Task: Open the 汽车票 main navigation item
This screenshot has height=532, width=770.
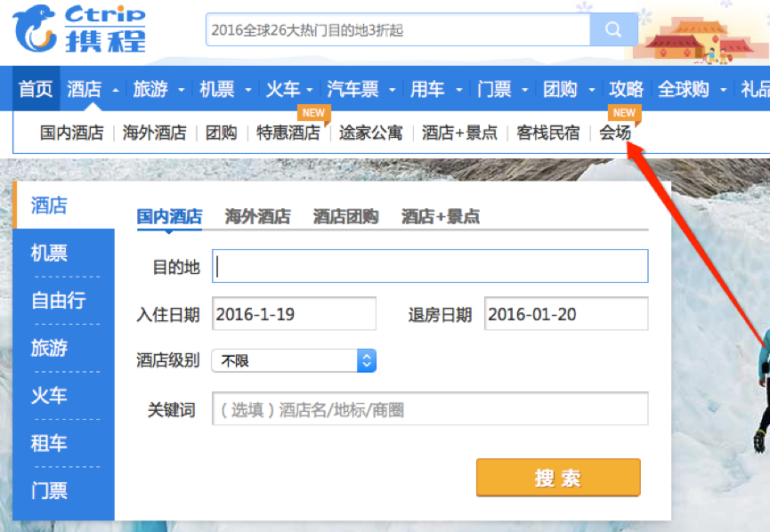Action: (x=353, y=89)
